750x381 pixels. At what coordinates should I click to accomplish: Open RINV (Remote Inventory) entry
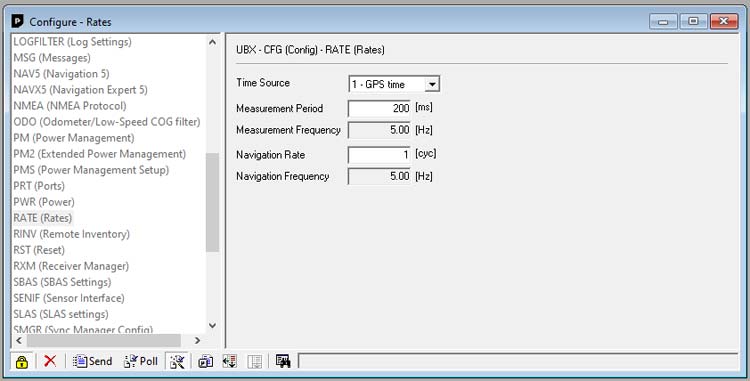(71, 234)
